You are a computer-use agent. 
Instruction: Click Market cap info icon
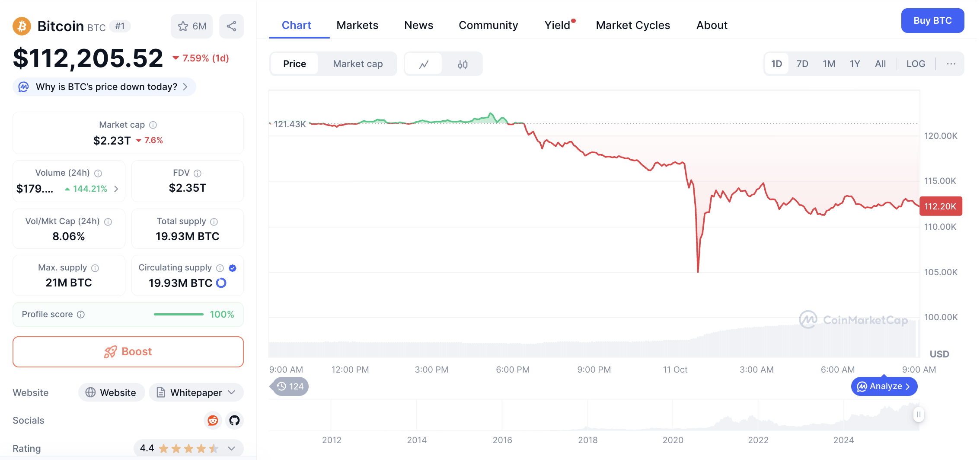pos(153,125)
